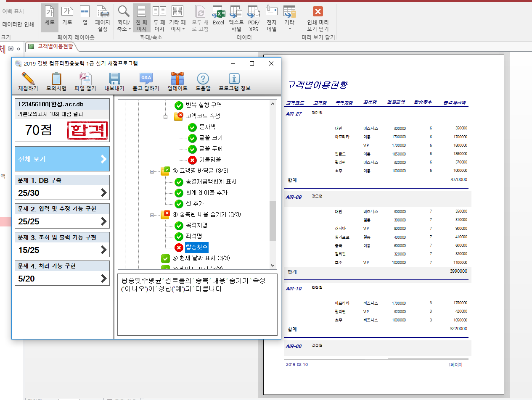Image resolution: width=532 pixels, height=400 pixels.
Task: Open the 모의시험 clipboard icon
Action: point(56,79)
